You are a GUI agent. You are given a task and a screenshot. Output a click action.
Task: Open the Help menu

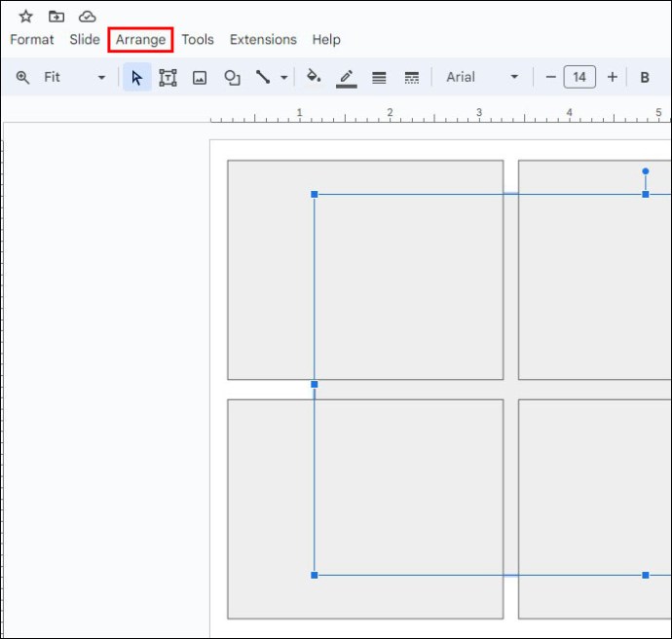pyautogui.click(x=326, y=39)
